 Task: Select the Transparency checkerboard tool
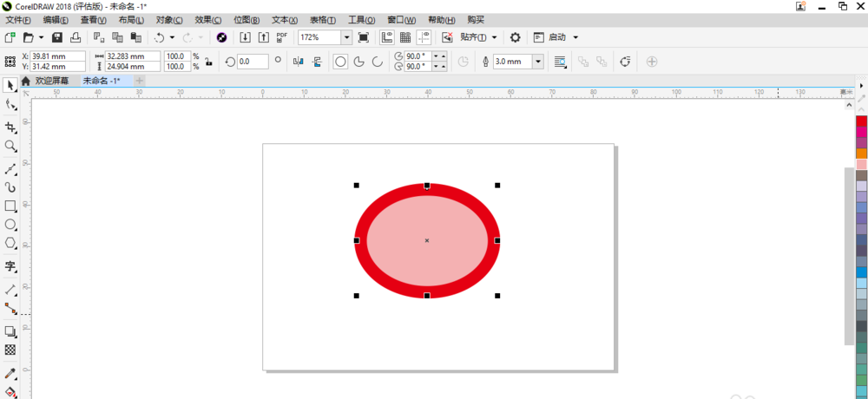10,350
